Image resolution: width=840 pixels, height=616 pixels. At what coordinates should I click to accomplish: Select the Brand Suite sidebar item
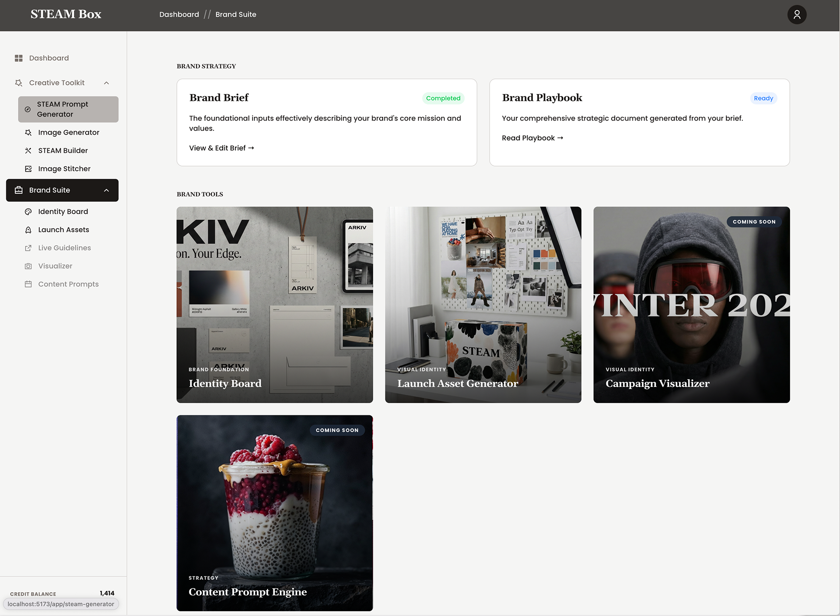click(49, 190)
